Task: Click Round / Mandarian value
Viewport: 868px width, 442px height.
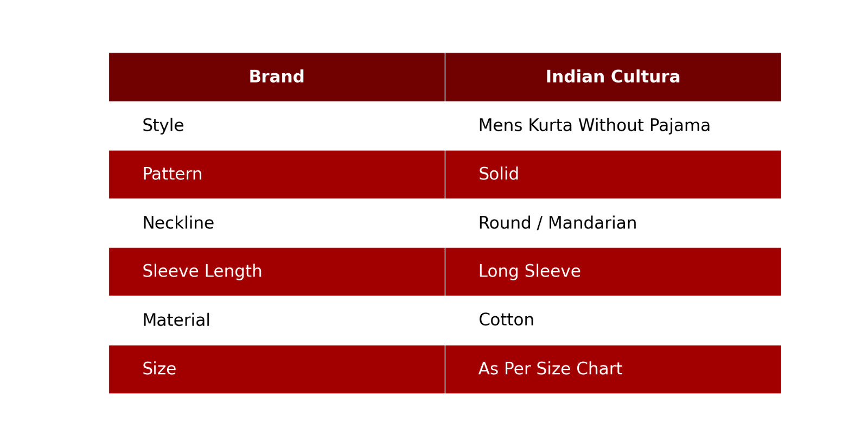Action: [x=557, y=223]
